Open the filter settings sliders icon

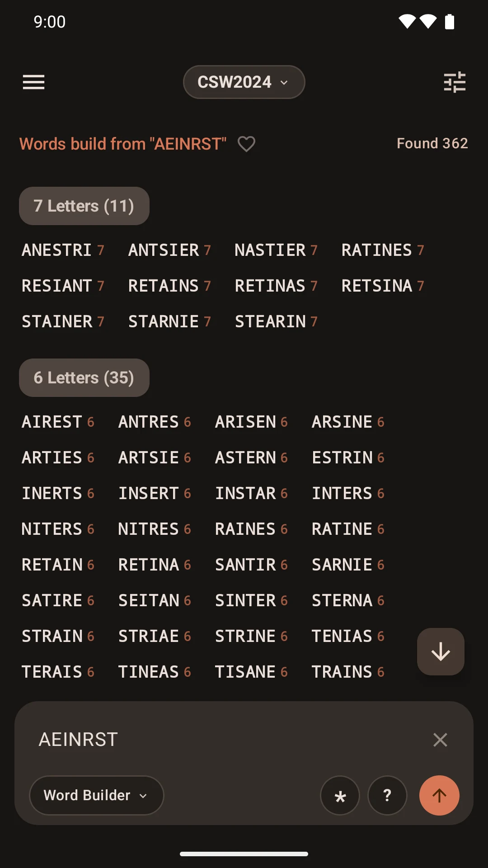pos(455,82)
